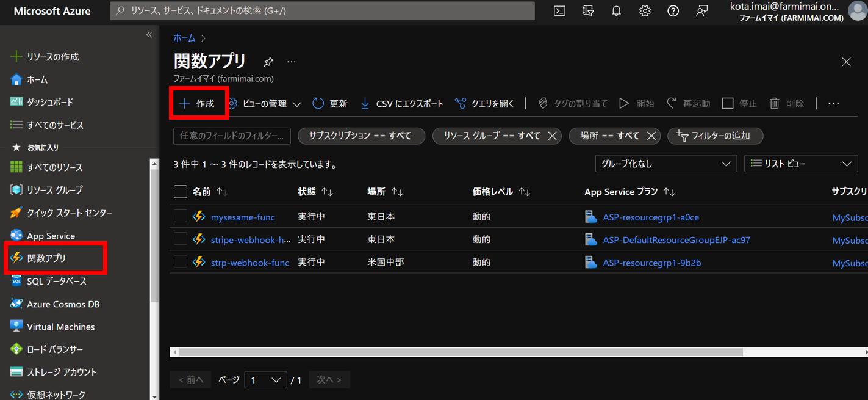Screen dimensions: 868x400
Task: Sort by App Service プラン column header
Action: click(629, 192)
